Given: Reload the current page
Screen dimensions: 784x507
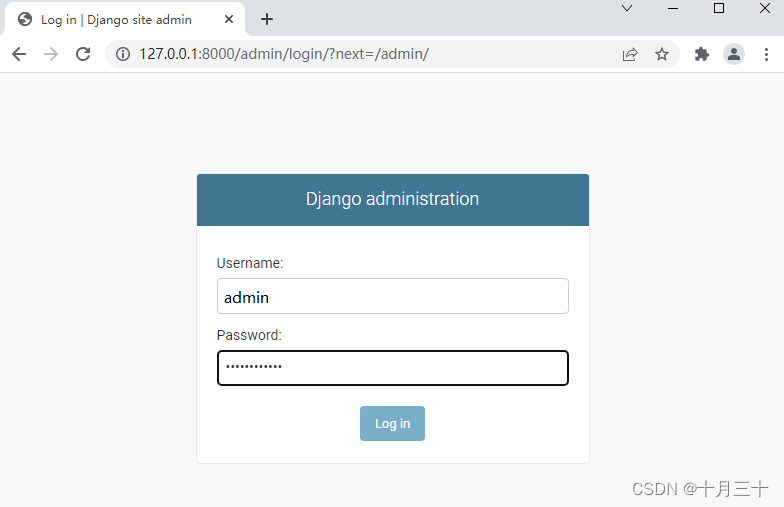Looking at the screenshot, I should (83, 54).
